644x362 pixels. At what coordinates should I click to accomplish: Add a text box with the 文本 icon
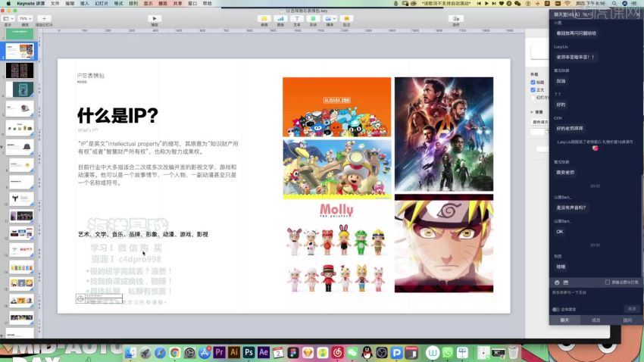coord(297,19)
